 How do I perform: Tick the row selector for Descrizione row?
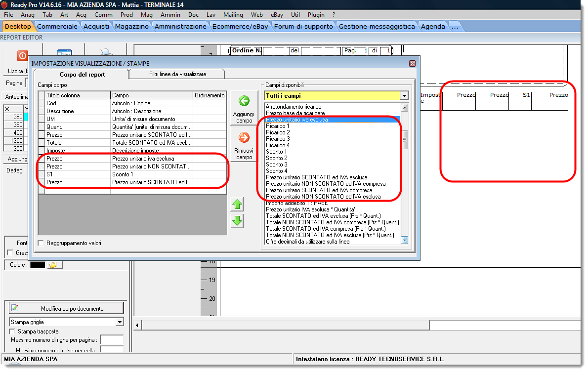coord(42,111)
